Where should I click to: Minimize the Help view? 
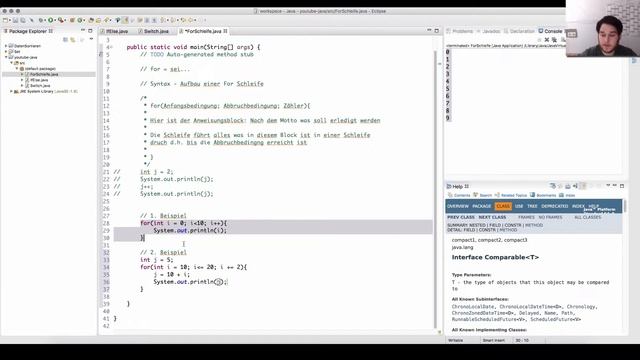(615, 186)
